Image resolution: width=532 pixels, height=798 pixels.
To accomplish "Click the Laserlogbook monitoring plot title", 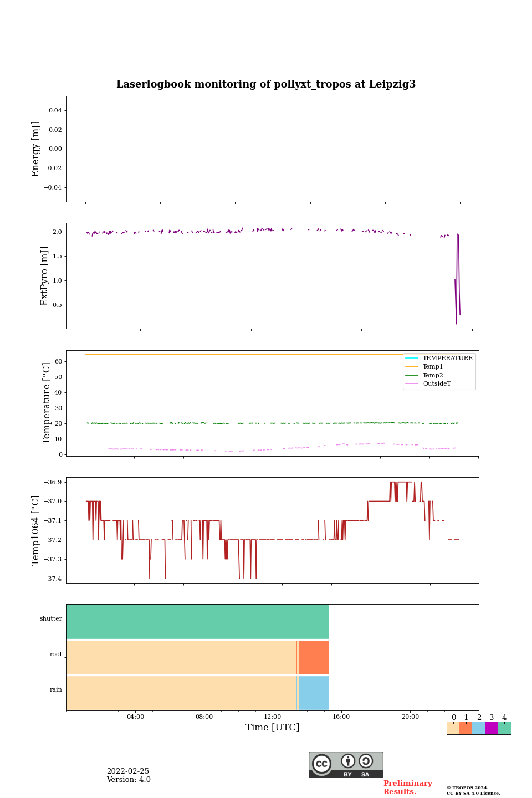I will coord(266,84).
